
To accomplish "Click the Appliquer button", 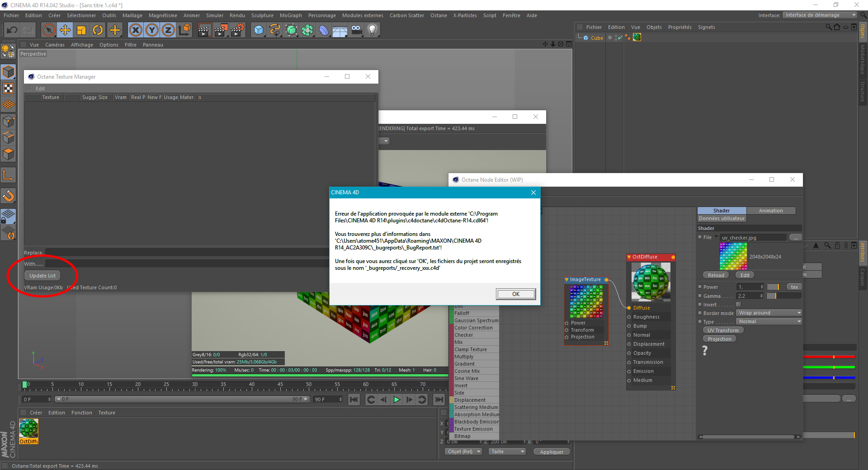I will pos(552,452).
